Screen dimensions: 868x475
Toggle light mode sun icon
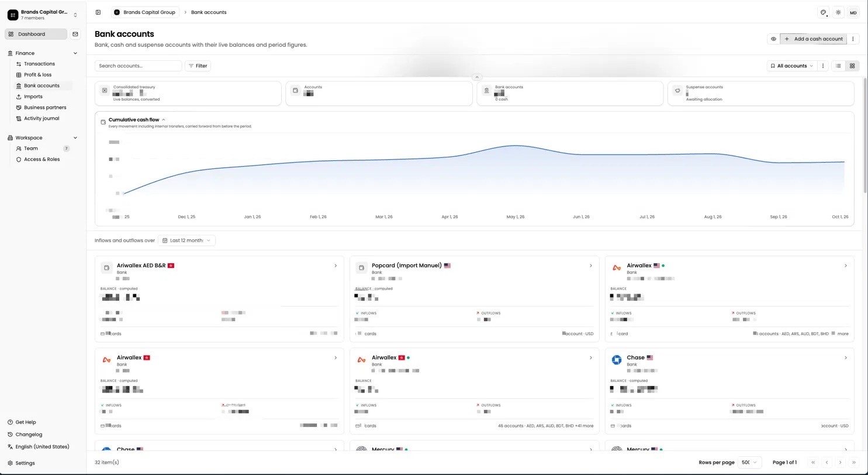click(x=838, y=12)
